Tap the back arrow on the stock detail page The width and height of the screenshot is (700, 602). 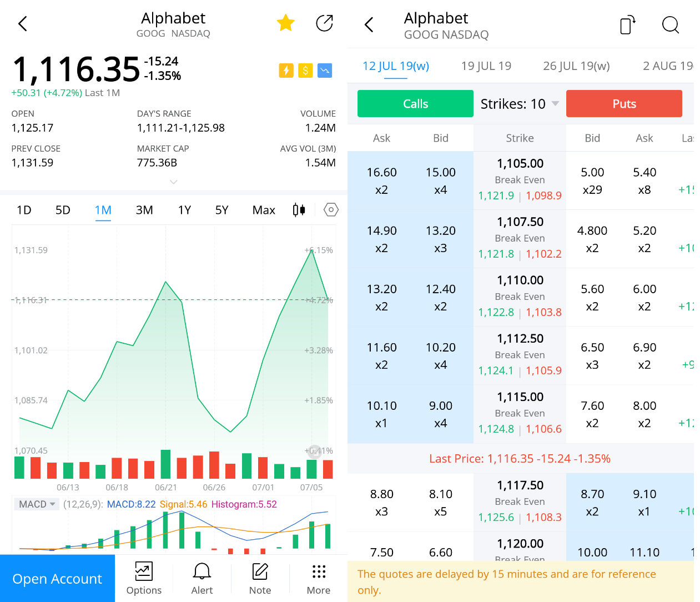click(23, 24)
